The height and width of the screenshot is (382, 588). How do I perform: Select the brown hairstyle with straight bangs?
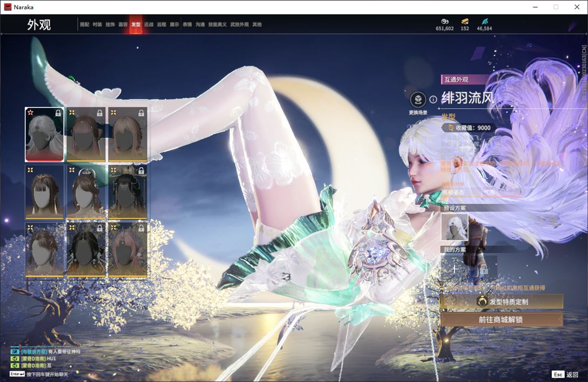(44, 192)
